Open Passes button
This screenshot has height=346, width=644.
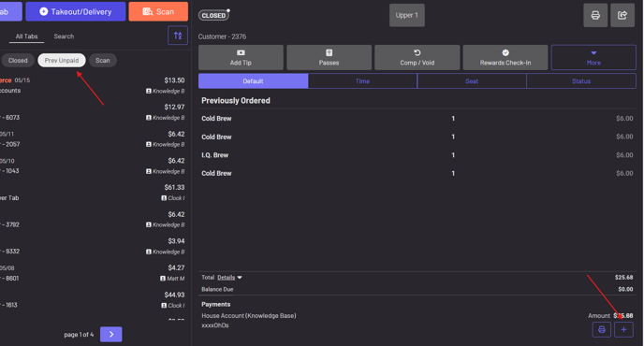pos(329,57)
